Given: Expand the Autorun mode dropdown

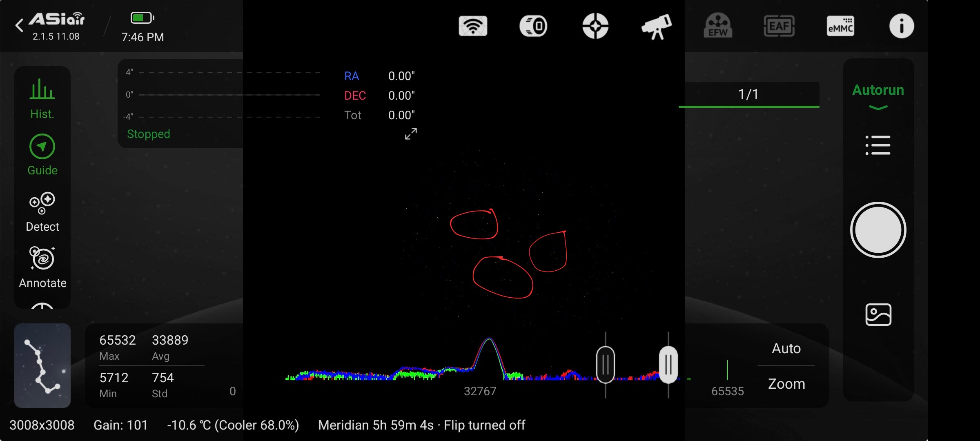Looking at the screenshot, I should [x=878, y=96].
